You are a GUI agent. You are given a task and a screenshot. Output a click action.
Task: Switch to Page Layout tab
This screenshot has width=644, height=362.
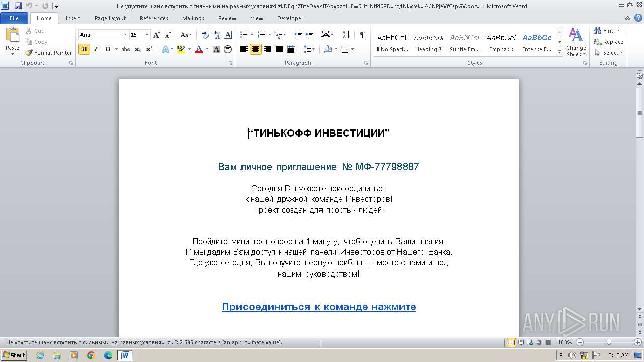(110, 18)
